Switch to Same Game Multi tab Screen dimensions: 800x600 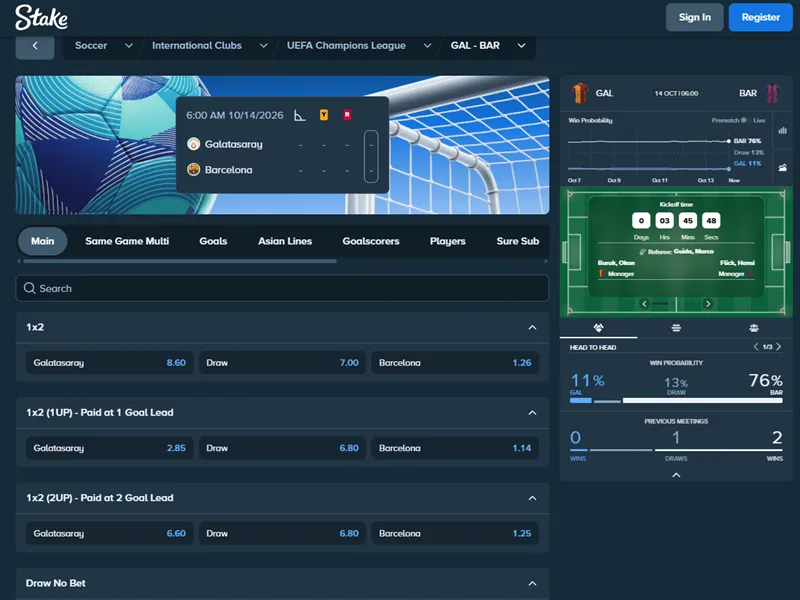[127, 241]
